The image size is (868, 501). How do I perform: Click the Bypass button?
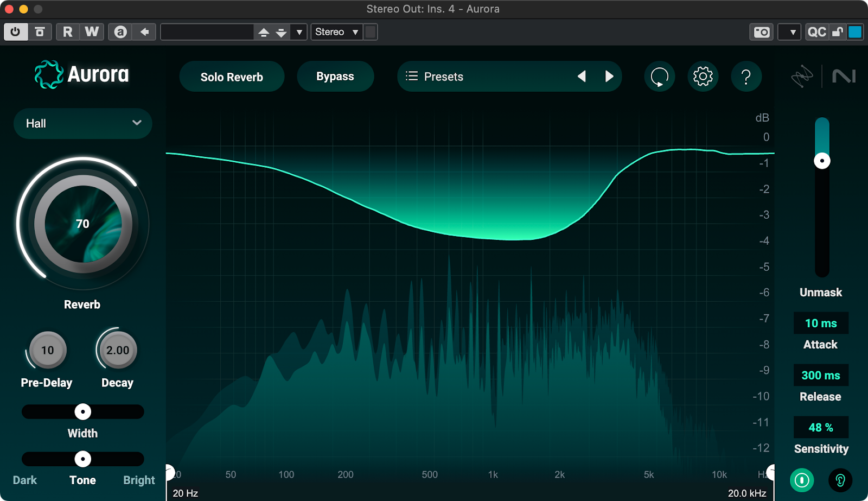point(335,77)
